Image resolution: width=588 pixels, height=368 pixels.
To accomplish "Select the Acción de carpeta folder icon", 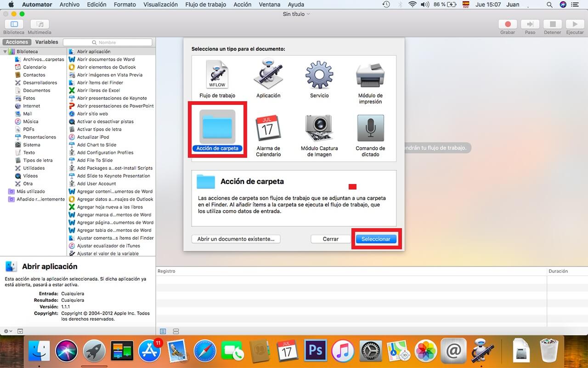I will 217,126.
